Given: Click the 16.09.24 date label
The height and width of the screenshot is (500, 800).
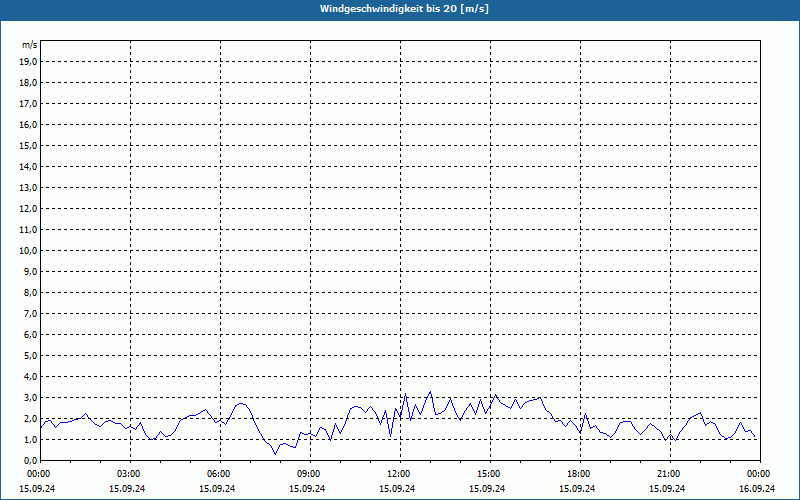Looking at the screenshot, I should 757,489.
